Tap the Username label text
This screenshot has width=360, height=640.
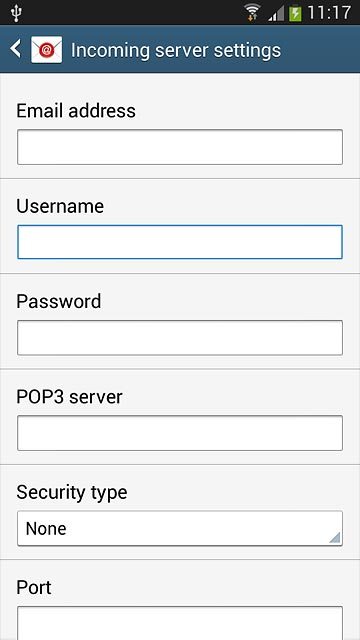[x=60, y=206]
